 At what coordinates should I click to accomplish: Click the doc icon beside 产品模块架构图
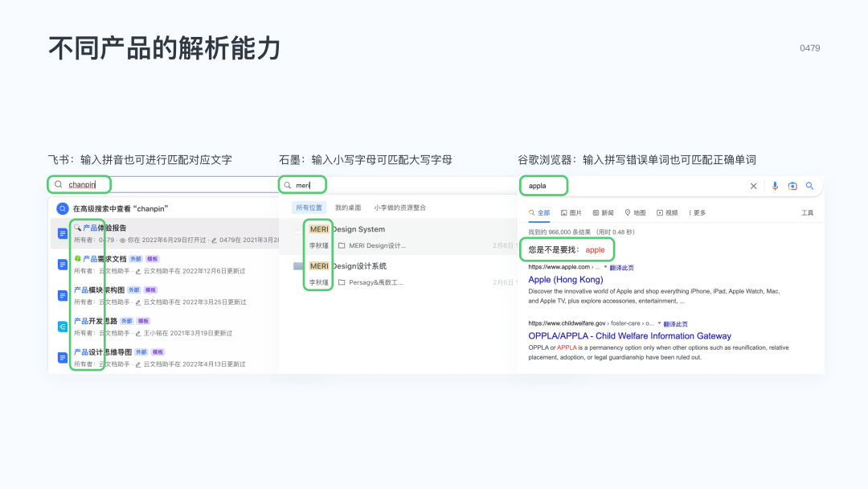63,296
